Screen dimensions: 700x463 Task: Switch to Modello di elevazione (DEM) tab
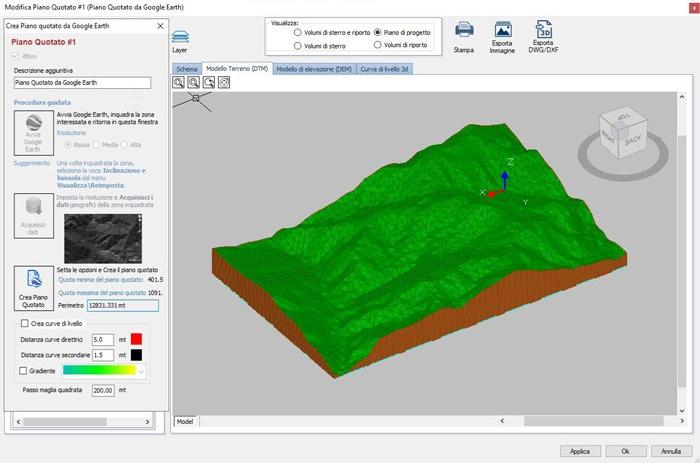click(x=314, y=69)
